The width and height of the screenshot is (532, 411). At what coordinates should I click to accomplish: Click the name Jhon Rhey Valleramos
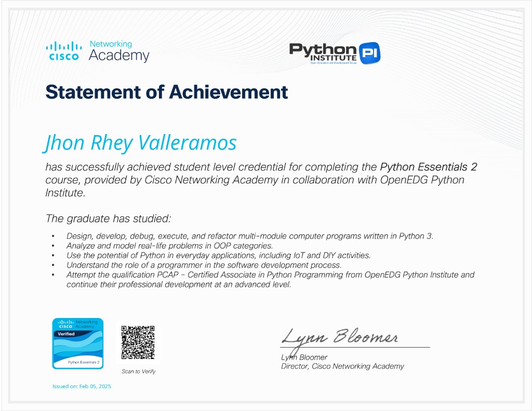(x=140, y=143)
